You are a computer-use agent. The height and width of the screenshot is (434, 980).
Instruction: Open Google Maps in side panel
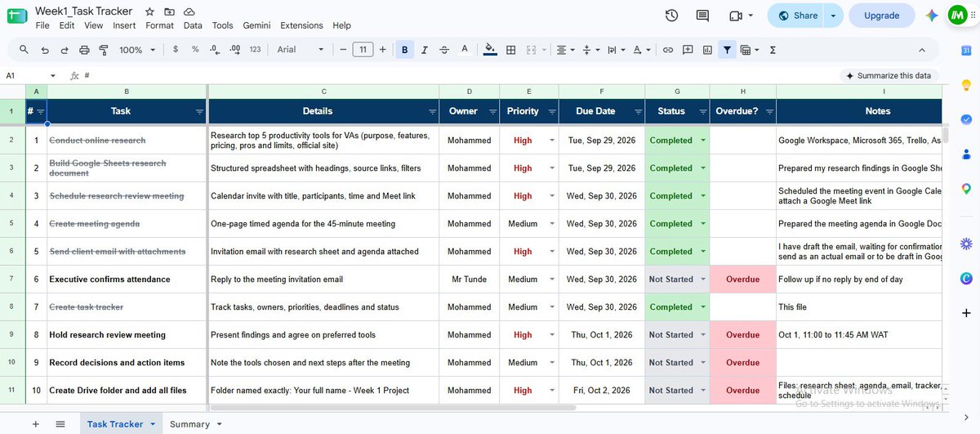[x=966, y=189]
